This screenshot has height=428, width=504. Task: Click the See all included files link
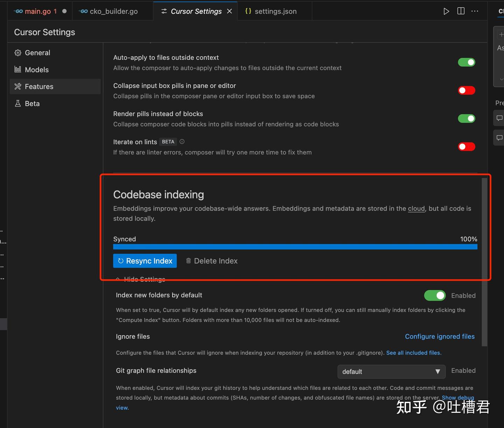click(x=414, y=353)
